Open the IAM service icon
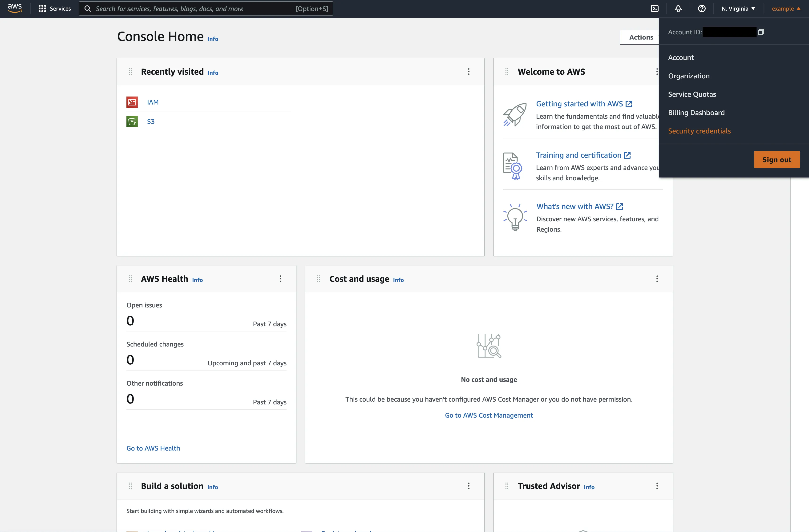This screenshot has height=532, width=809. coord(132,102)
